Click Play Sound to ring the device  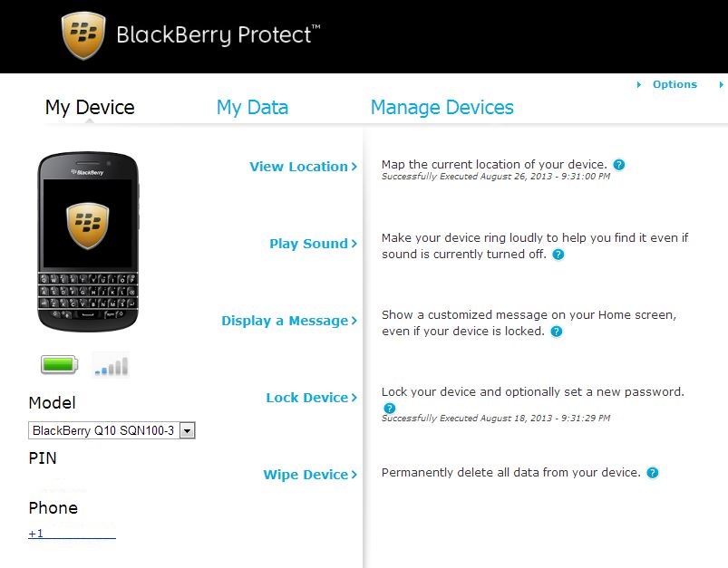(308, 244)
